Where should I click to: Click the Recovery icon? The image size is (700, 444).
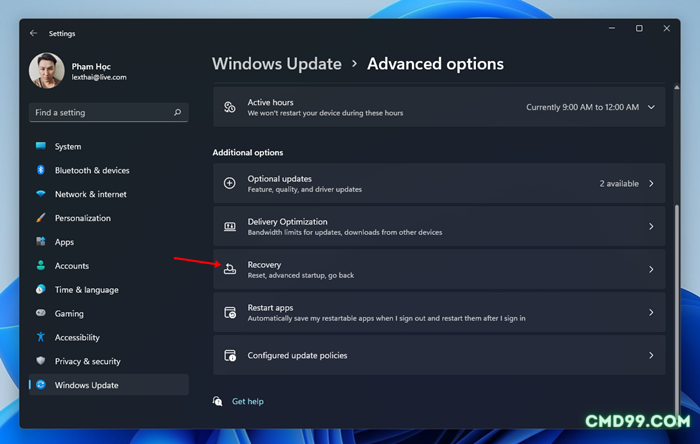[229, 269]
